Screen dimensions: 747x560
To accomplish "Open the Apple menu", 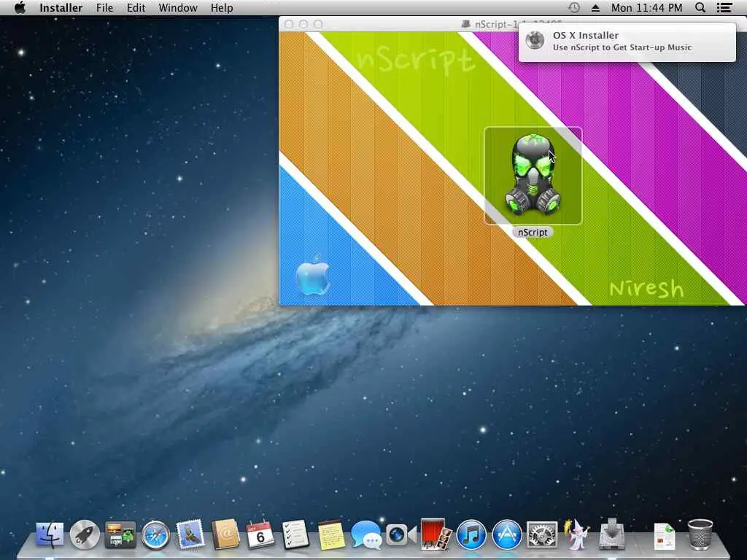I will [x=20, y=7].
